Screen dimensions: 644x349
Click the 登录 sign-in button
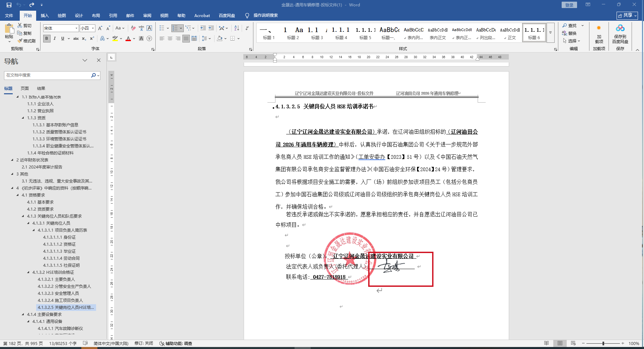click(x=569, y=5)
